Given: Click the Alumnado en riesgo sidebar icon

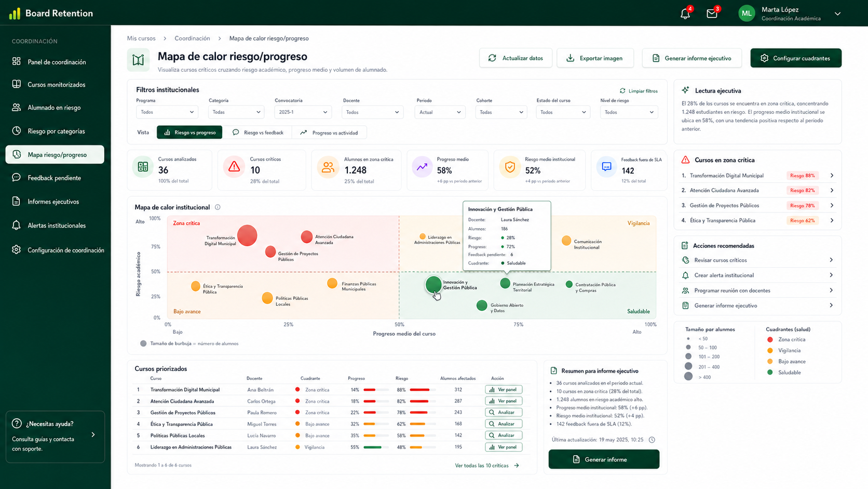Looking at the screenshot, I should tap(17, 108).
